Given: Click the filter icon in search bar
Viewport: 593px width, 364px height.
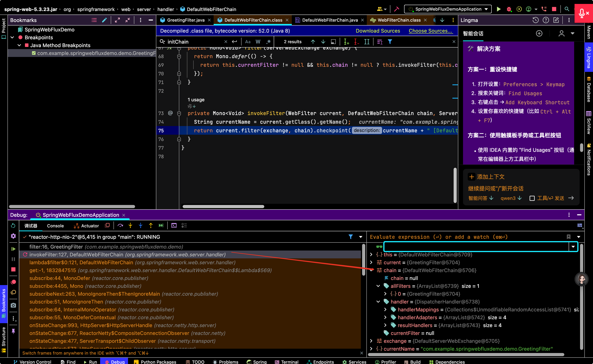Looking at the screenshot, I should click(x=390, y=42).
